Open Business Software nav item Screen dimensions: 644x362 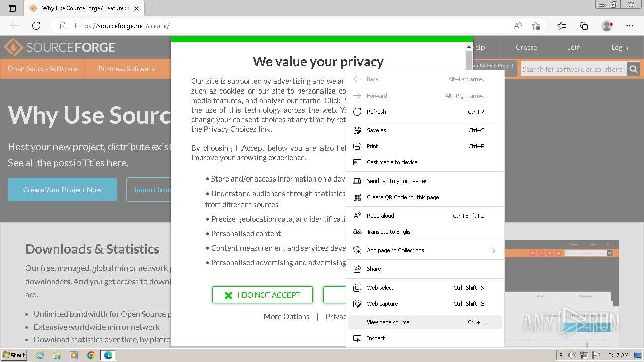tap(126, 69)
